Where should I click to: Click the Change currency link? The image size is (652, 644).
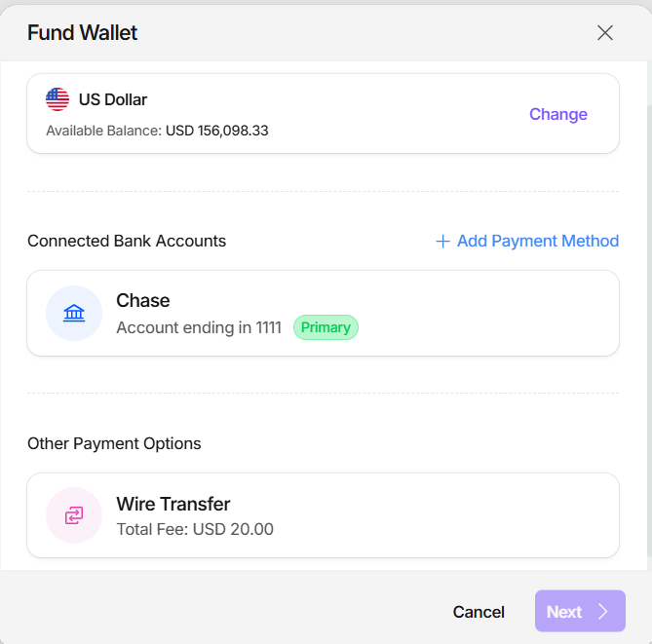558,114
